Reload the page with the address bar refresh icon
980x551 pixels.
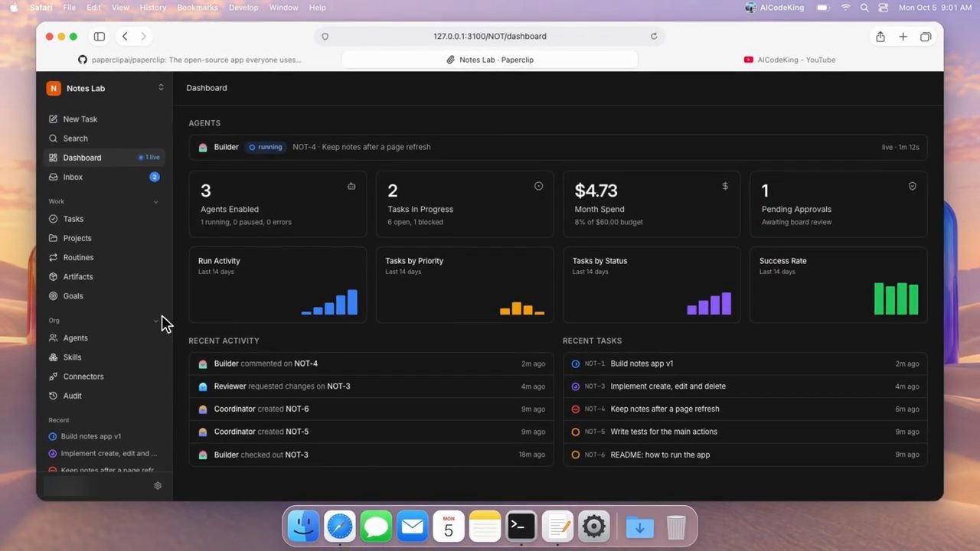[654, 36]
